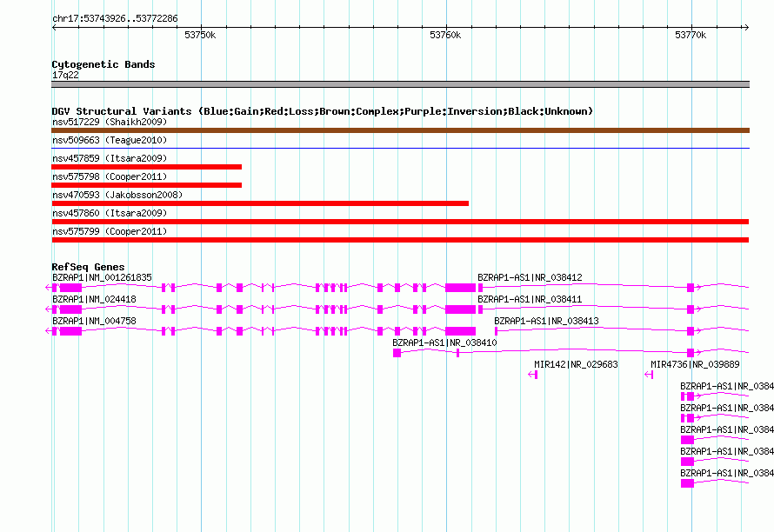Click the BZRAP1|NM_001261835 transcript label

102,278
